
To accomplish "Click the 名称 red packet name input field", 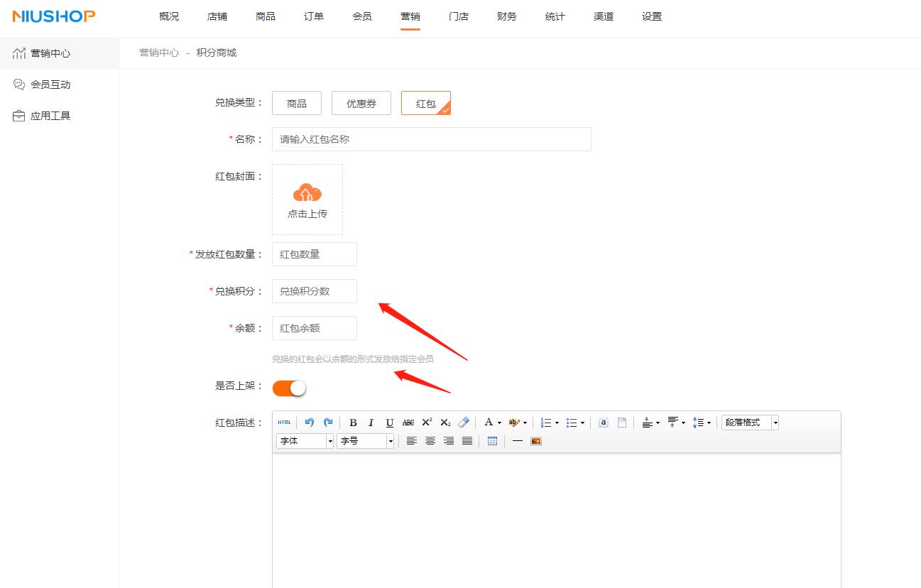I will 430,138.
